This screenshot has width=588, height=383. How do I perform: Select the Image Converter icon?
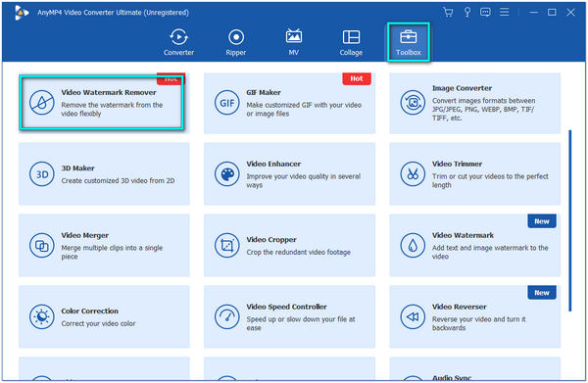point(413,102)
